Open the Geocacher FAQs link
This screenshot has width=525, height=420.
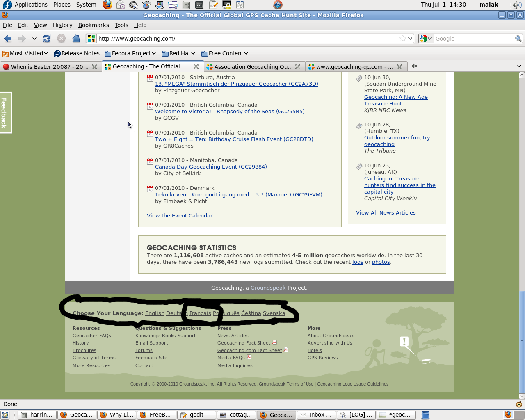(92, 336)
